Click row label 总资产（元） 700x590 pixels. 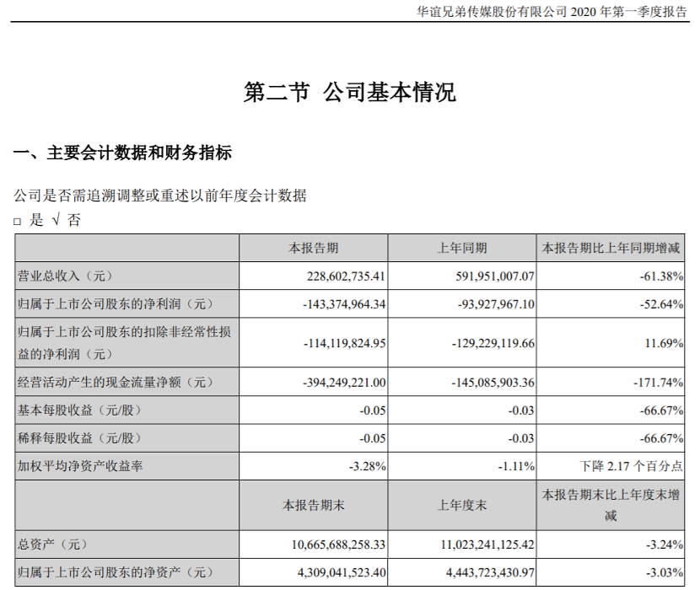tap(52, 544)
